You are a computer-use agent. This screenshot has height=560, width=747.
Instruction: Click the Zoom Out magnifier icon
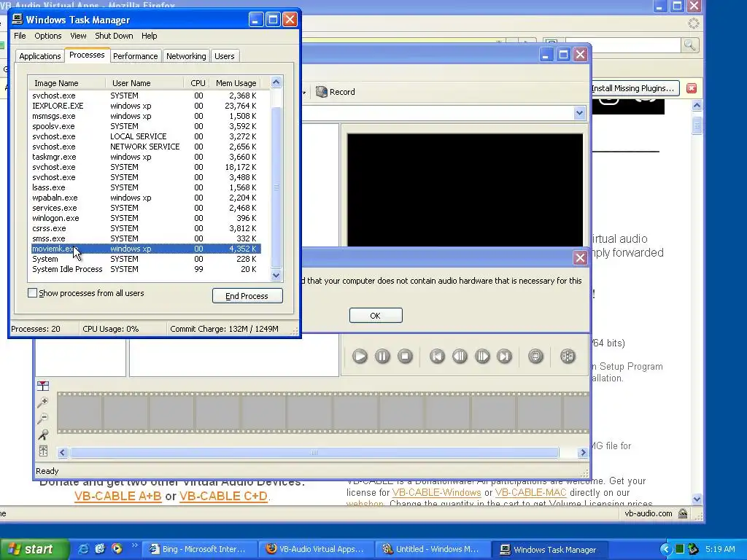click(43, 419)
